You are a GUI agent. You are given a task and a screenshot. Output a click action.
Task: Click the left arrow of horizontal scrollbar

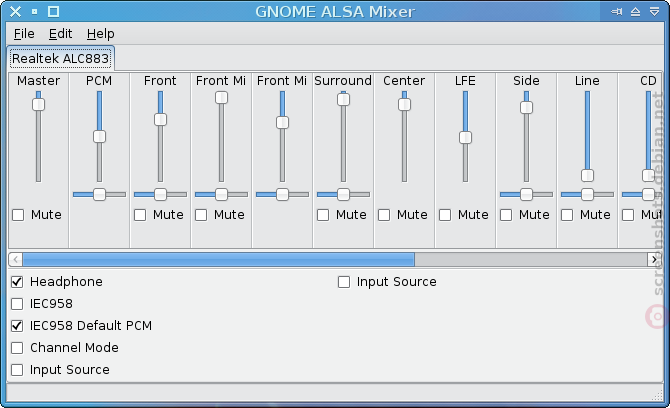[x=16, y=259]
